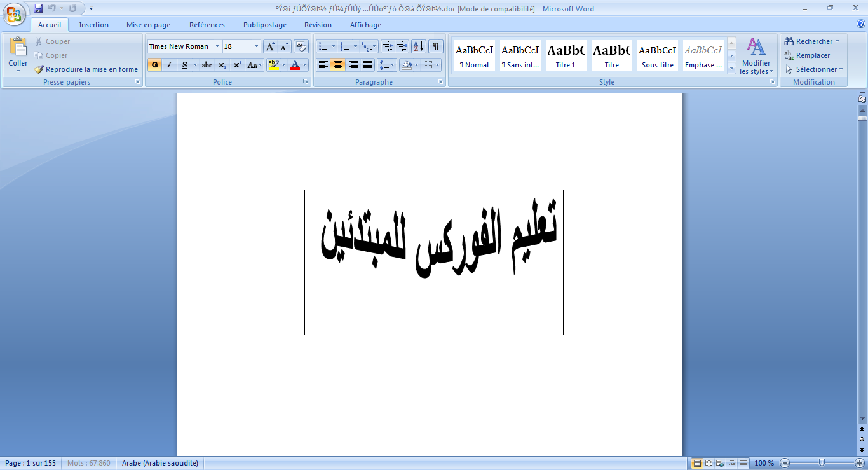
Task: Expand the styles gallery More arrow
Action: [x=731, y=67]
